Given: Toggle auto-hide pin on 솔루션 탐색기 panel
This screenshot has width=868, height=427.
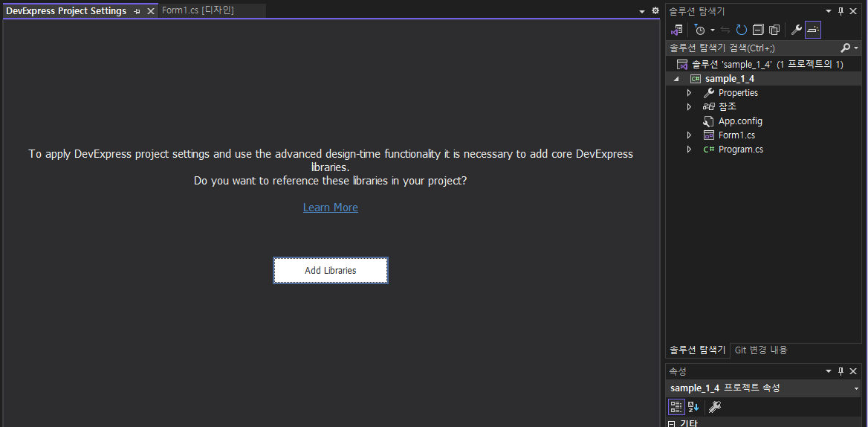Looking at the screenshot, I should click(841, 11).
